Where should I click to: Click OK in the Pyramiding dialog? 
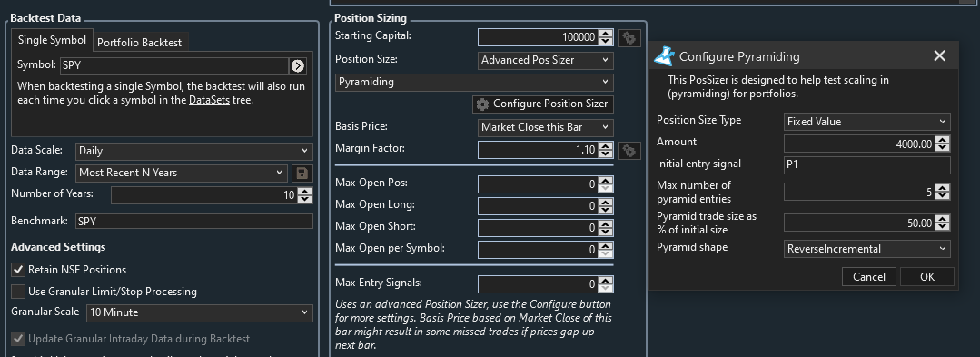(927, 276)
